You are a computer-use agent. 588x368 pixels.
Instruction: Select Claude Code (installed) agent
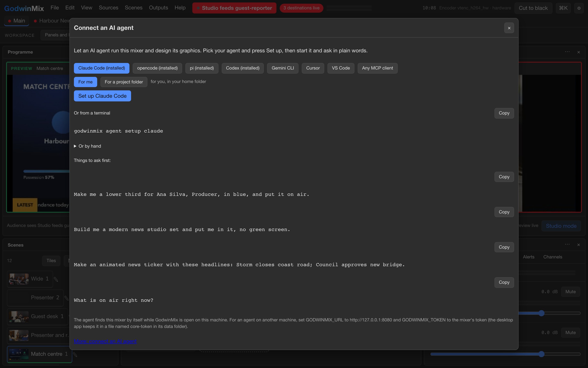(x=101, y=68)
